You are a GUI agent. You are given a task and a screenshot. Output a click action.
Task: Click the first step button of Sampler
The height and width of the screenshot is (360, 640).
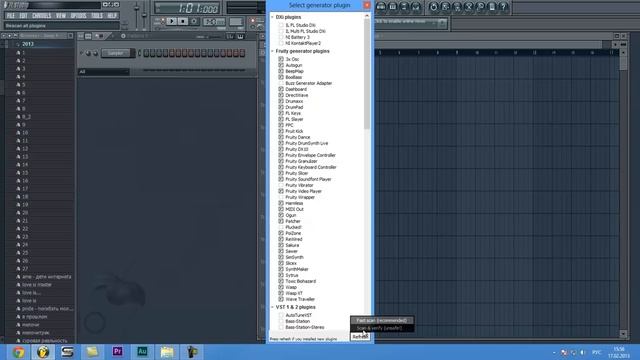click(x=146, y=53)
